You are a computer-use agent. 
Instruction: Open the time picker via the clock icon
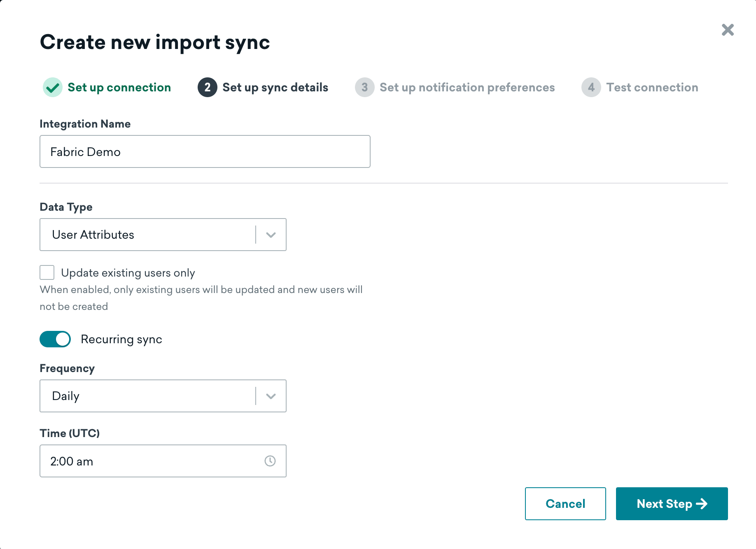(270, 461)
